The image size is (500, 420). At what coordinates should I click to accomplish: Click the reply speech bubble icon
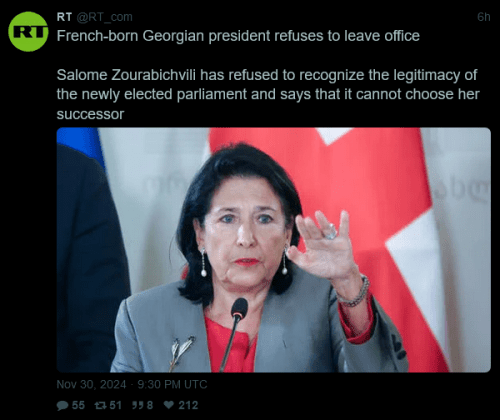pos(62,405)
